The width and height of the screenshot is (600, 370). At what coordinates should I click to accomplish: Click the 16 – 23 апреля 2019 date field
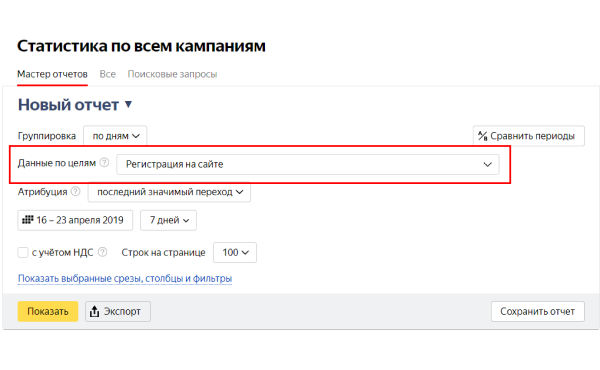click(x=75, y=220)
